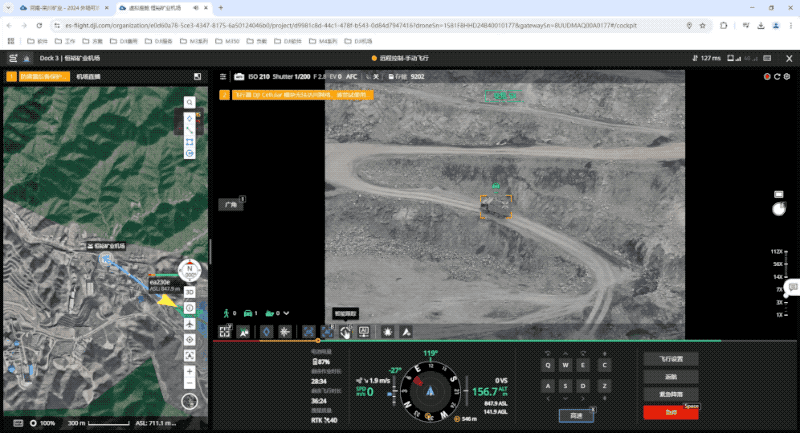Select the map line drawing tool
800x433 pixels.
pos(189,130)
